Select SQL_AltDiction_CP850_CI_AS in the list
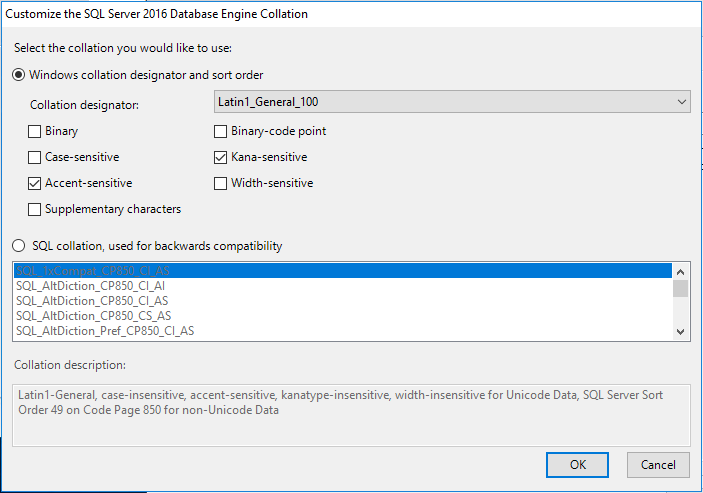 click(343, 301)
